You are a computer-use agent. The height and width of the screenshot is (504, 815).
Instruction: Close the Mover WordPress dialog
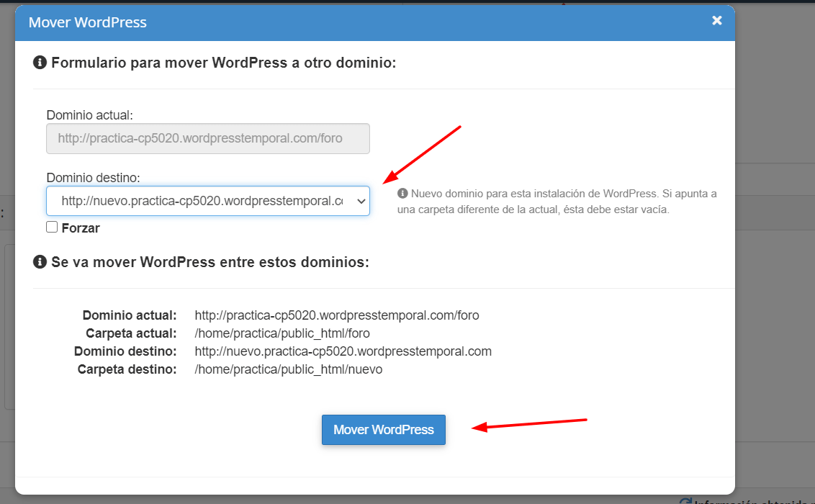(717, 20)
